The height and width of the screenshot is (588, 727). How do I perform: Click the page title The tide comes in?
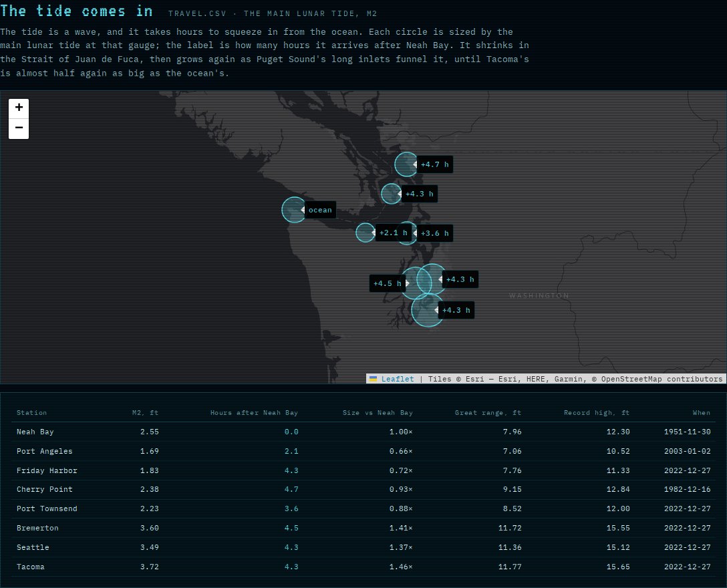[76, 11]
